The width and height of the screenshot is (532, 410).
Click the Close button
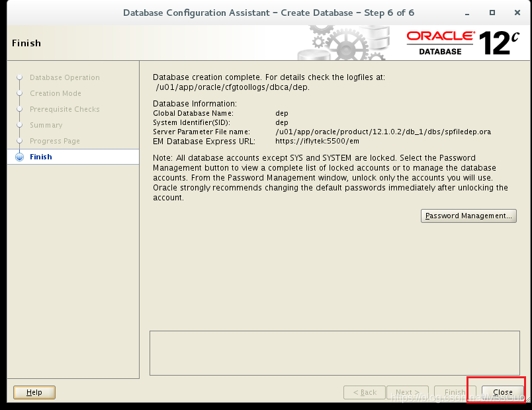[x=502, y=391]
